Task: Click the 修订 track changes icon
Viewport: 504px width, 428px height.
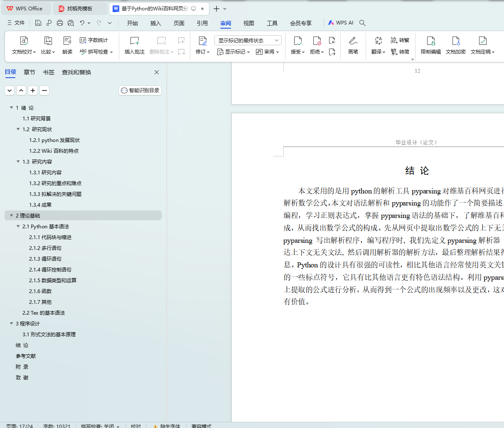Action: [203, 41]
